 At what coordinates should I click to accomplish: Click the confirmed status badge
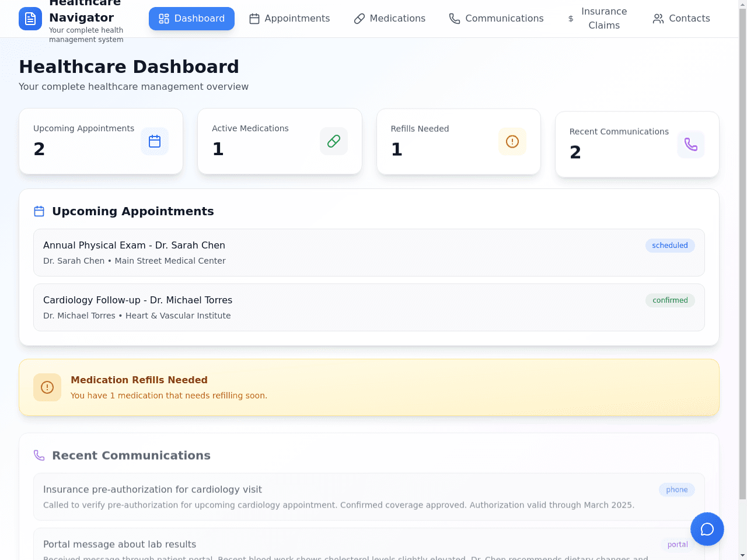(x=670, y=300)
